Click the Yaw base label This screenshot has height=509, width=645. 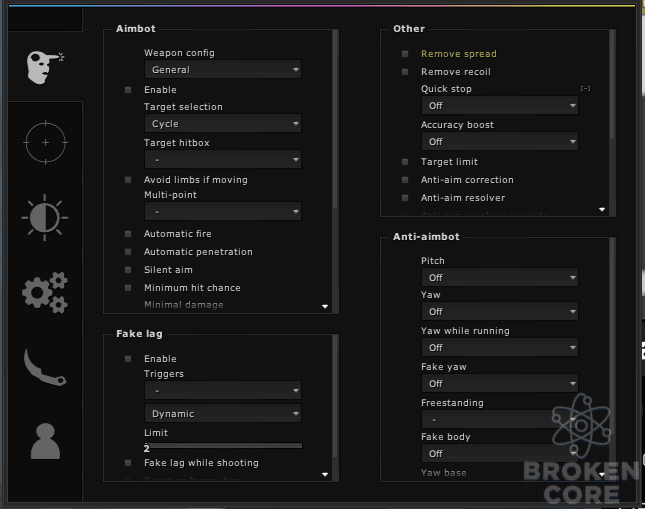tap(443, 473)
